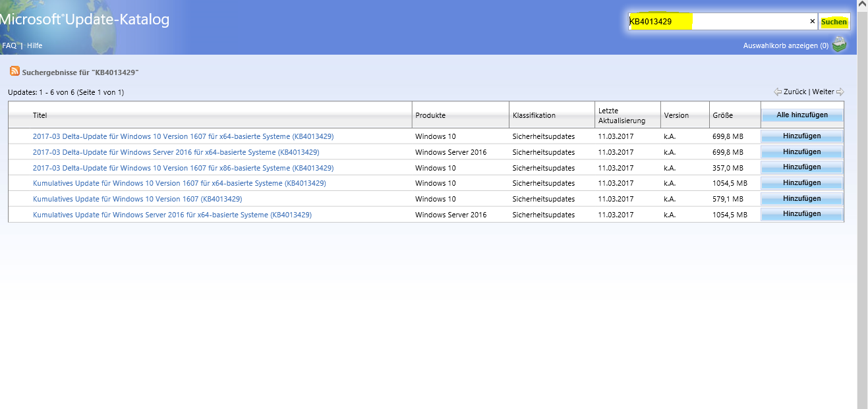This screenshot has width=868, height=409.
Task: Select the 1054,5 MB size in Windows 10 row
Action: pos(730,183)
